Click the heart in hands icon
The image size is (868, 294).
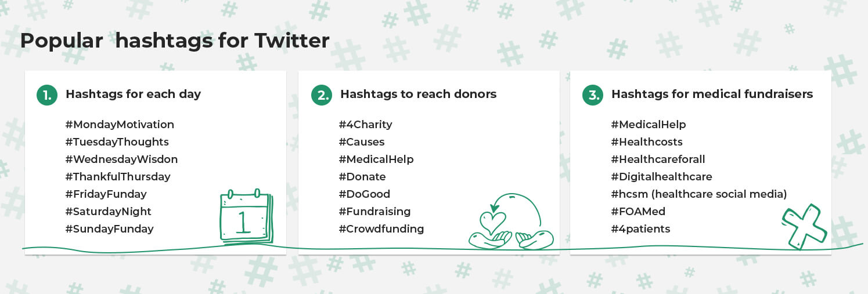[510, 222]
